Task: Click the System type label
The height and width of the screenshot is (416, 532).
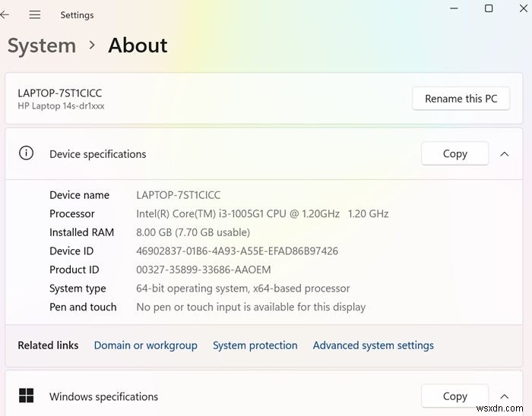Action: pyautogui.click(x=78, y=288)
